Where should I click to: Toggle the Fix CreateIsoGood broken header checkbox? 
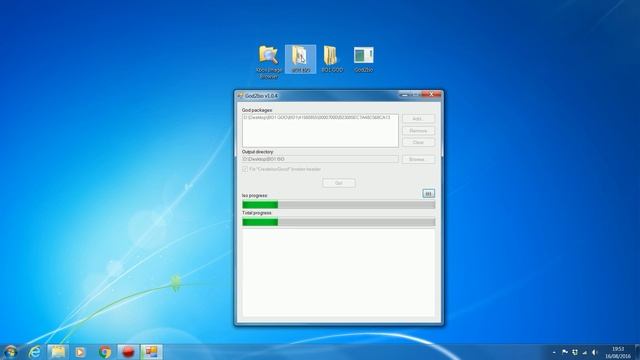click(245, 169)
